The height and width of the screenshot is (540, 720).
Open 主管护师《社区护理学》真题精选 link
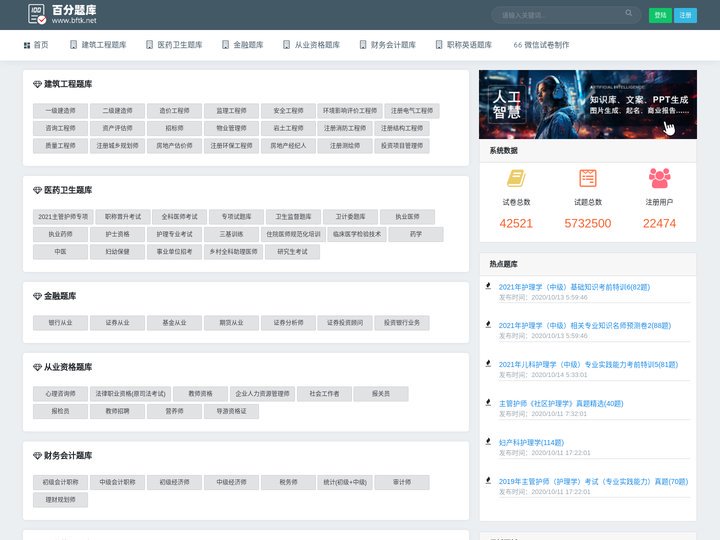click(x=561, y=404)
